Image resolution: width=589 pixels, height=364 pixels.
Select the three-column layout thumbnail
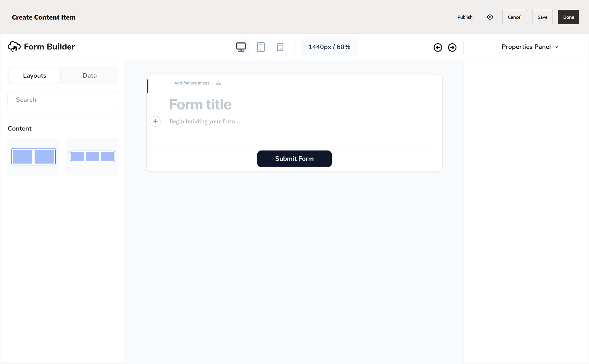92,157
